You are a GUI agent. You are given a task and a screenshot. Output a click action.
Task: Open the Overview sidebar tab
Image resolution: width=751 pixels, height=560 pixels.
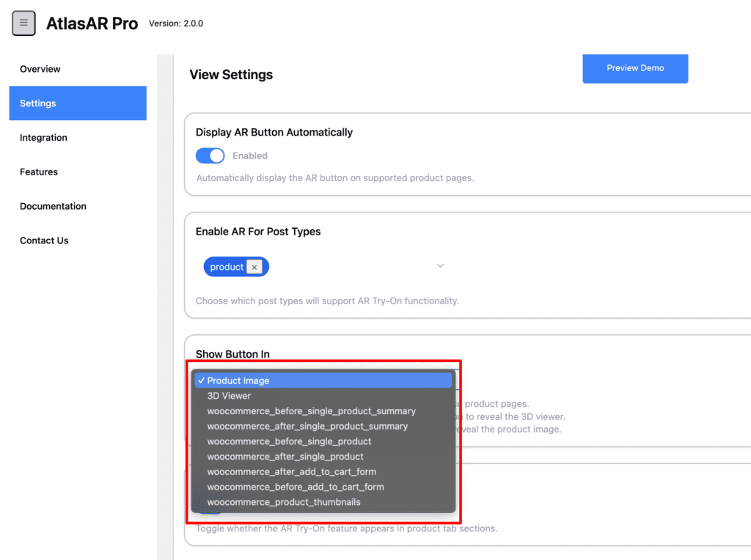point(40,69)
